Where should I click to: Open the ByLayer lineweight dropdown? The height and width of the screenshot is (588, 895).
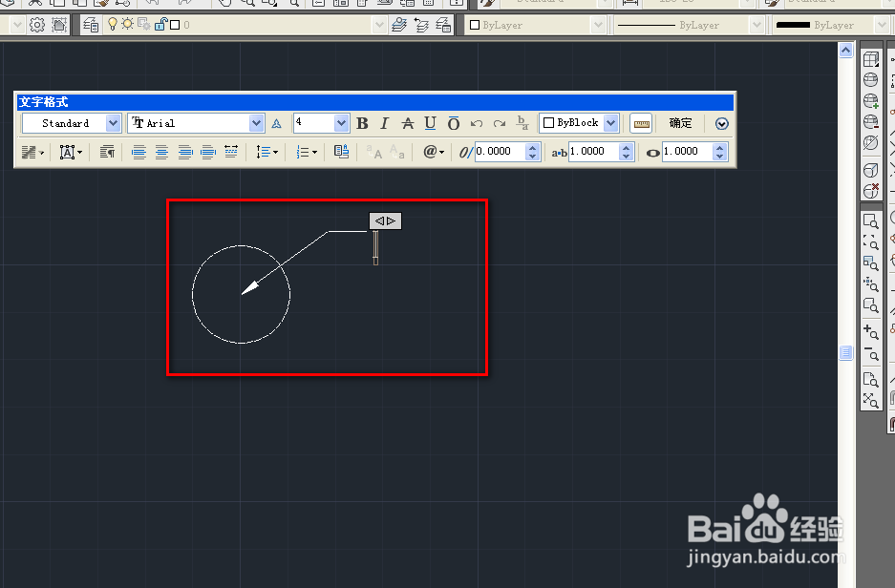coord(882,25)
